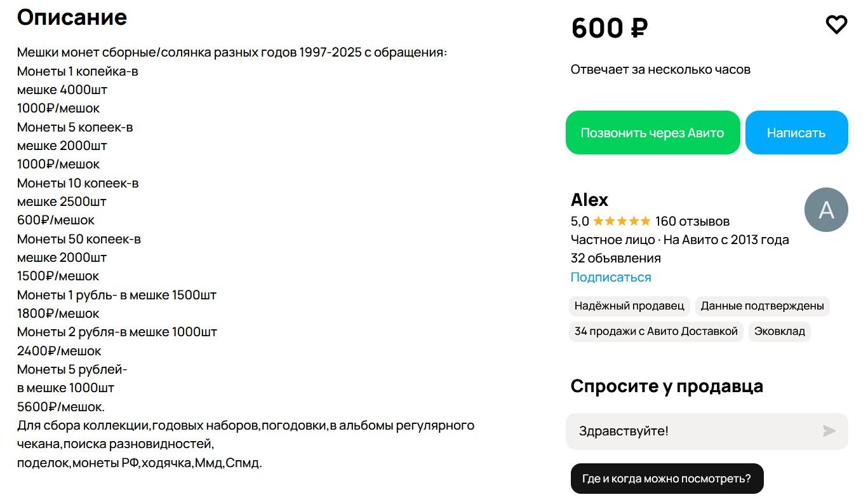Viewport: 868px width, 497px height.
Task: Open Alex's round avatar
Action: click(826, 210)
